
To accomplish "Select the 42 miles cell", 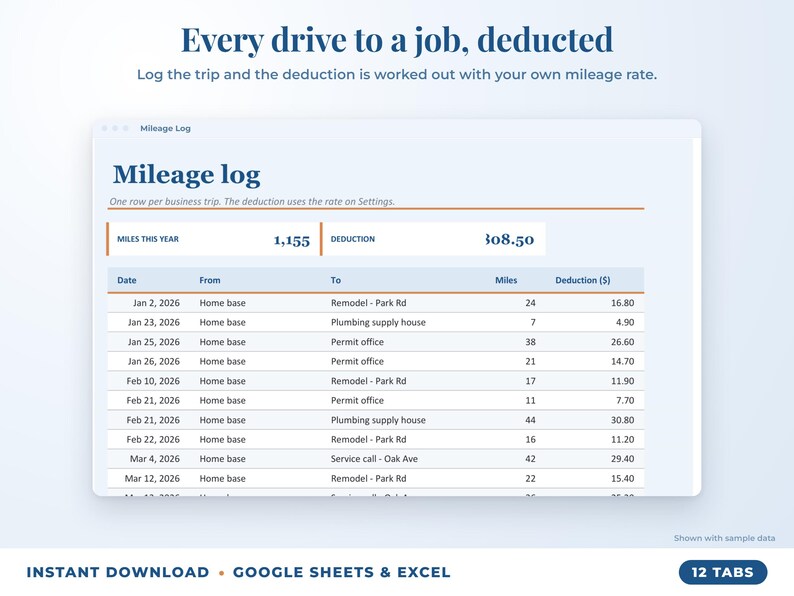I will point(530,459).
